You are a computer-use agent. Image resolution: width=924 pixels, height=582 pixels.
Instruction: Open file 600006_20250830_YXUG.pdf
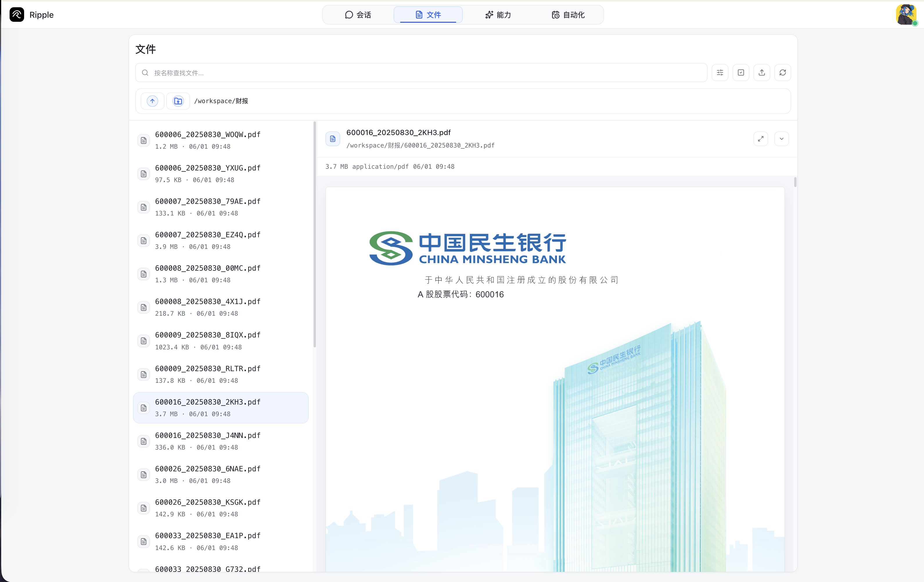click(x=221, y=174)
